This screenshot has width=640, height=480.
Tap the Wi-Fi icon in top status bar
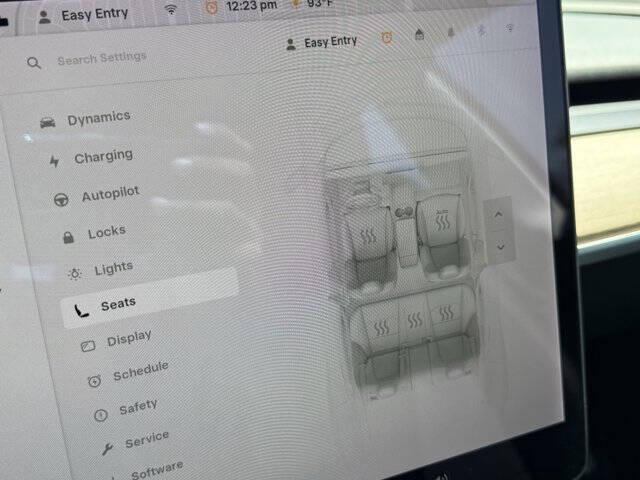(x=171, y=10)
